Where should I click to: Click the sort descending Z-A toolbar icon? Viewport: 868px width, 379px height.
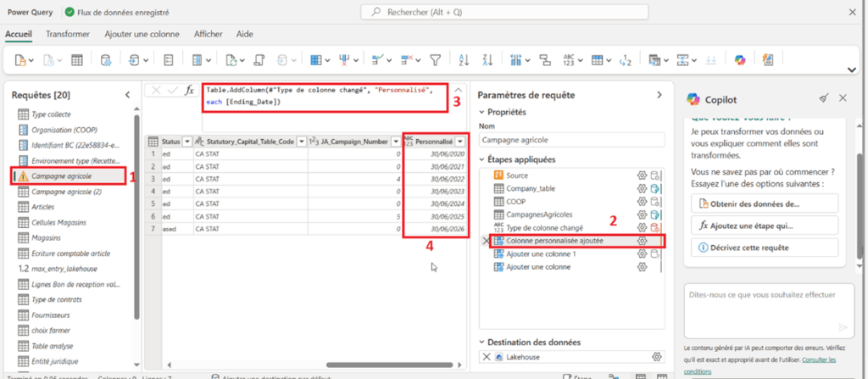(x=487, y=60)
